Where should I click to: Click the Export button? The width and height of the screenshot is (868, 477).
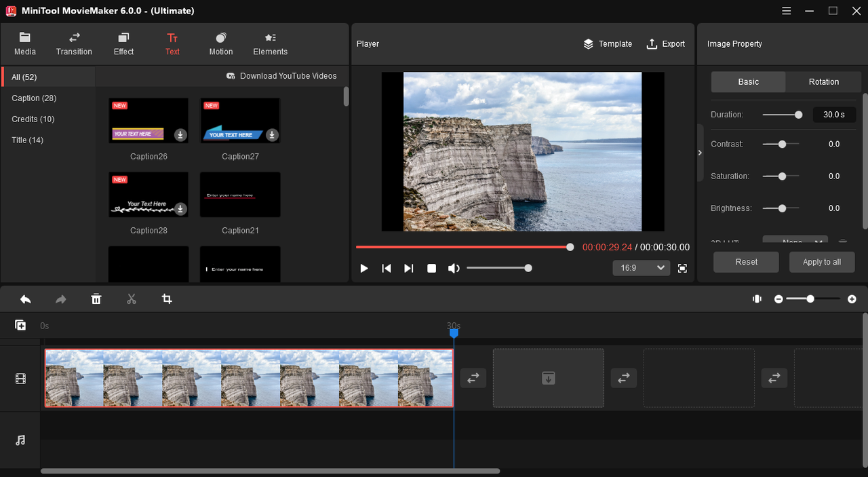(x=665, y=44)
